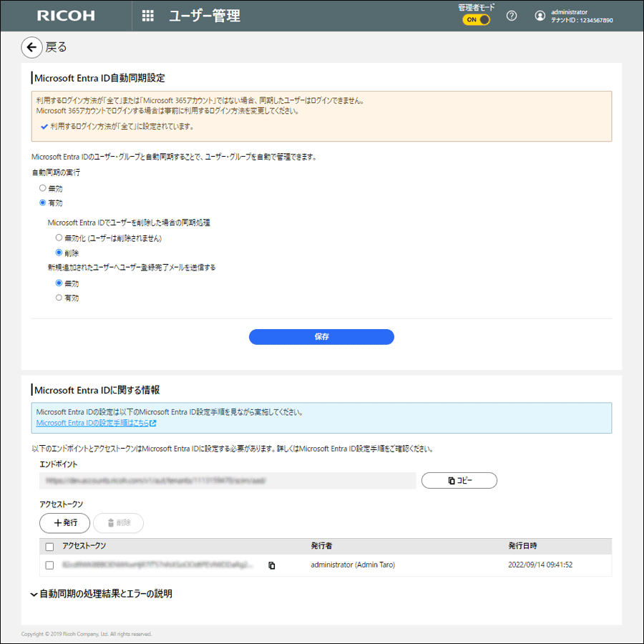Expand 自動同期の処理結果とエラーの説明 section
Screen dimensions: 644x644
coord(102,594)
